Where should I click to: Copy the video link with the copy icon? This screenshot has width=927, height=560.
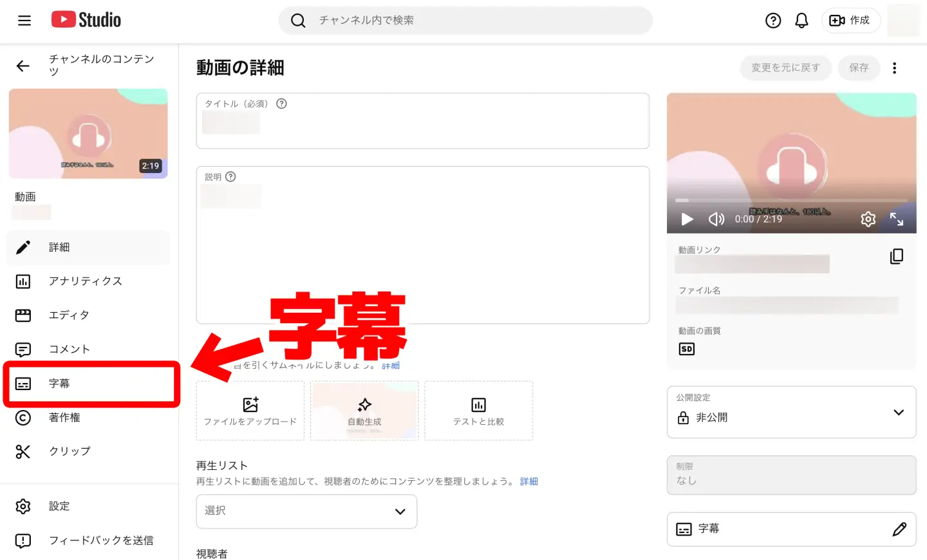pyautogui.click(x=897, y=256)
